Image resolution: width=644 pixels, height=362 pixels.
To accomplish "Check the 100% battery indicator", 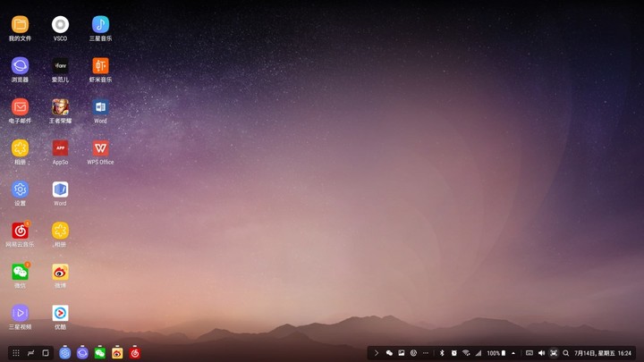I will click(496, 353).
